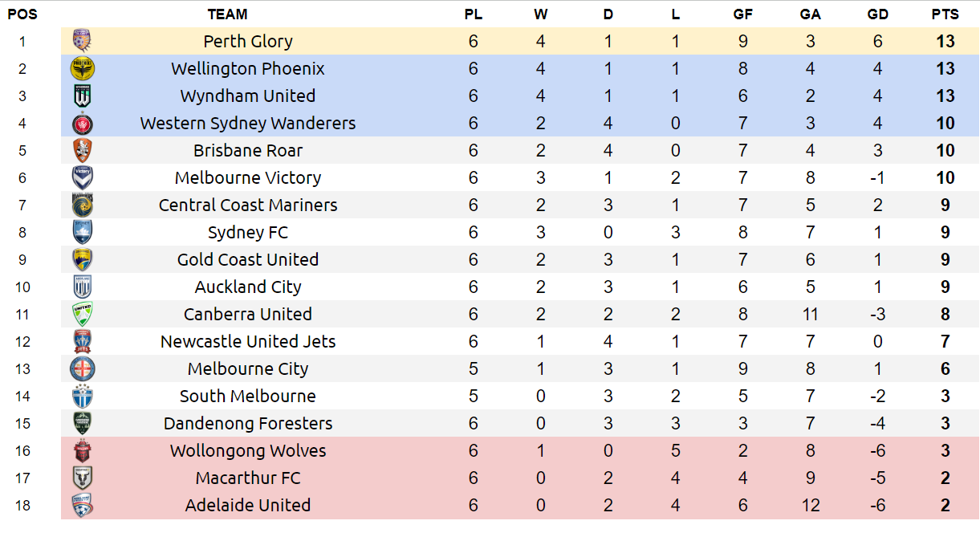Click the Auckland City team name
980x537 pixels.
(x=248, y=287)
